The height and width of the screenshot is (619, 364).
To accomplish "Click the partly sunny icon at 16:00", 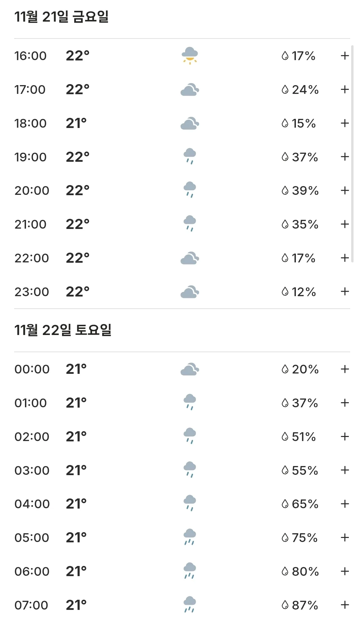I will click(190, 56).
